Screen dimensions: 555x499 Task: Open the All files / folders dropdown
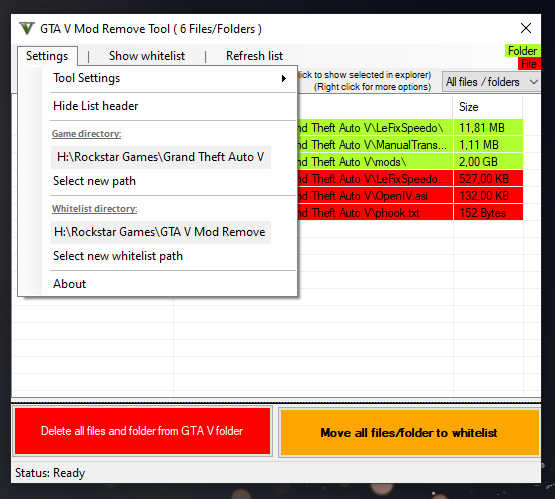(x=491, y=82)
